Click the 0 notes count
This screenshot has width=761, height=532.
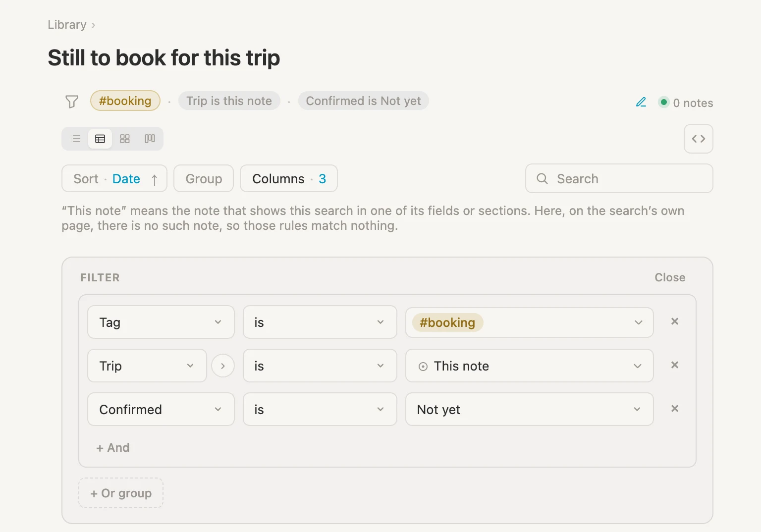pyautogui.click(x=693, y=103)
